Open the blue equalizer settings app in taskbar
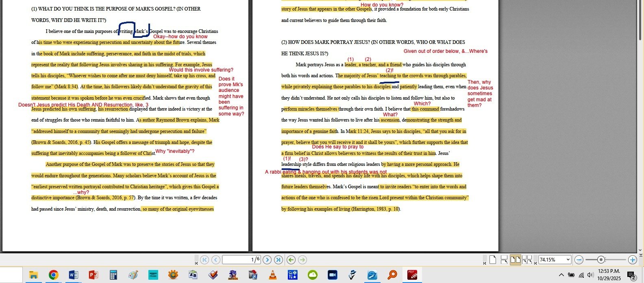 coord(292,275)
